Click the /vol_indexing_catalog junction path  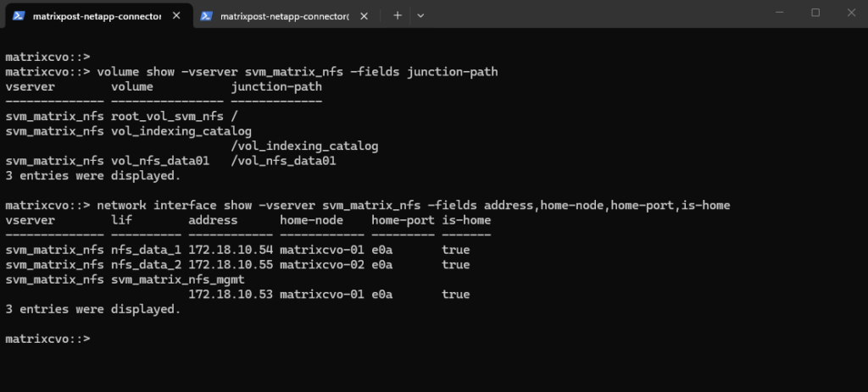tap(304, 146)
